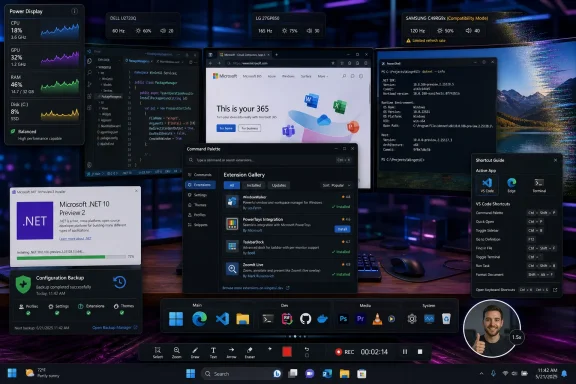Open the Sort: Popular dropdown
The width and height of the screenshot is (576, 384).
pos(336,185)
